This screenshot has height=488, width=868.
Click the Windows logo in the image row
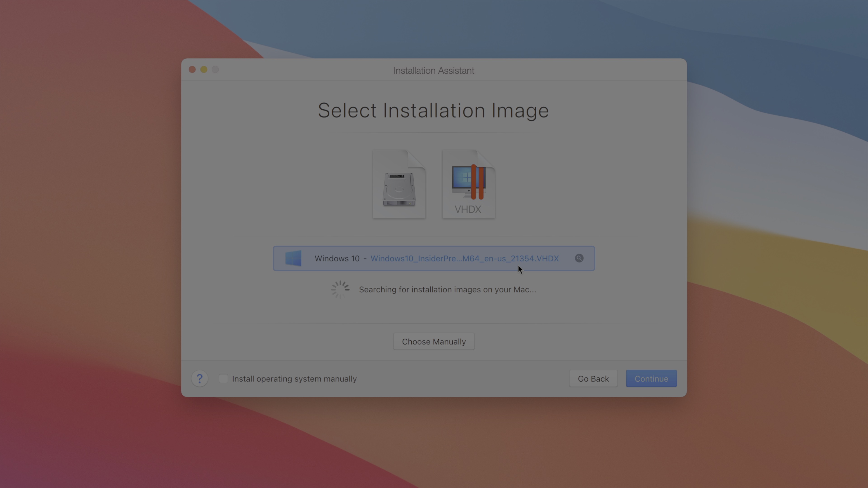pos(293,258)
